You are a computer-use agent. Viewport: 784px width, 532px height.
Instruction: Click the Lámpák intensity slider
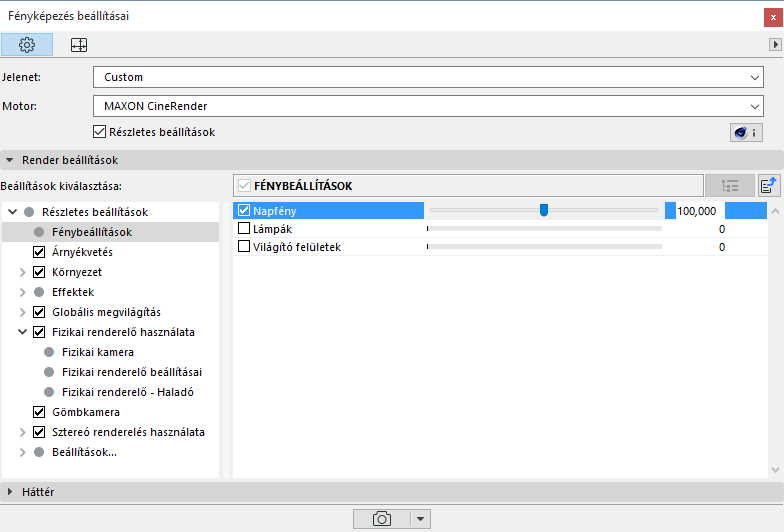click(x=544, y=228)
